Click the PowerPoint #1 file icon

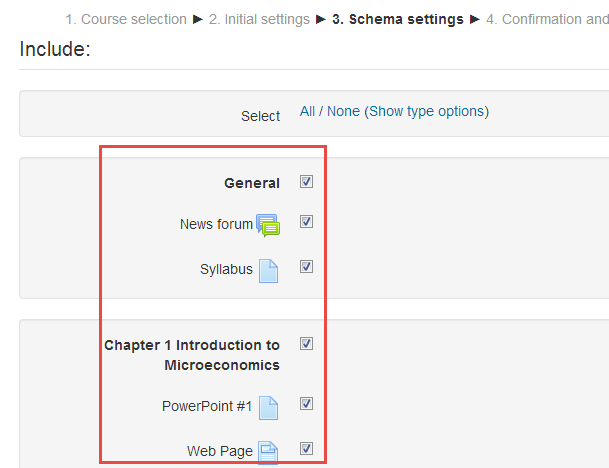click(268, 407)
